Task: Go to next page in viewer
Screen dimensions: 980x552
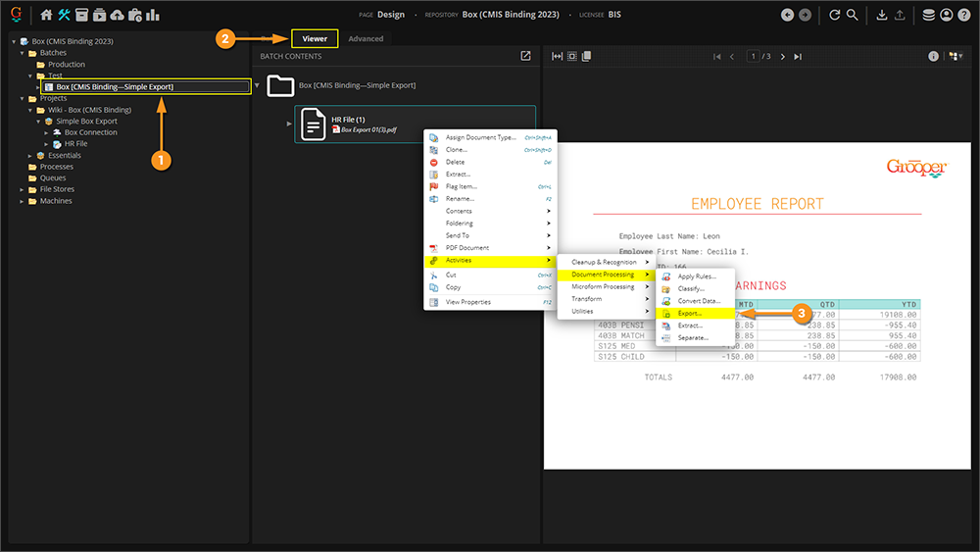Action: click(x=782, y=56)
